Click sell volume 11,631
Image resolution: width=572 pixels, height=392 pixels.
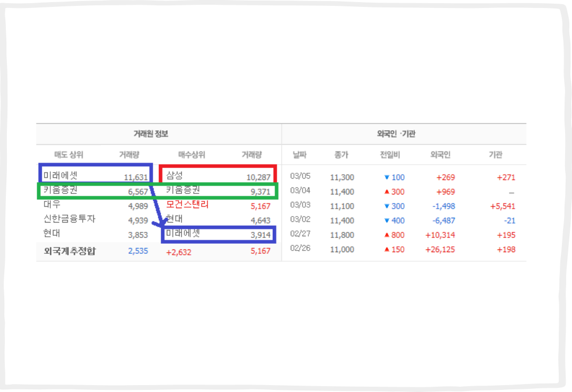(x=136, y=177)
